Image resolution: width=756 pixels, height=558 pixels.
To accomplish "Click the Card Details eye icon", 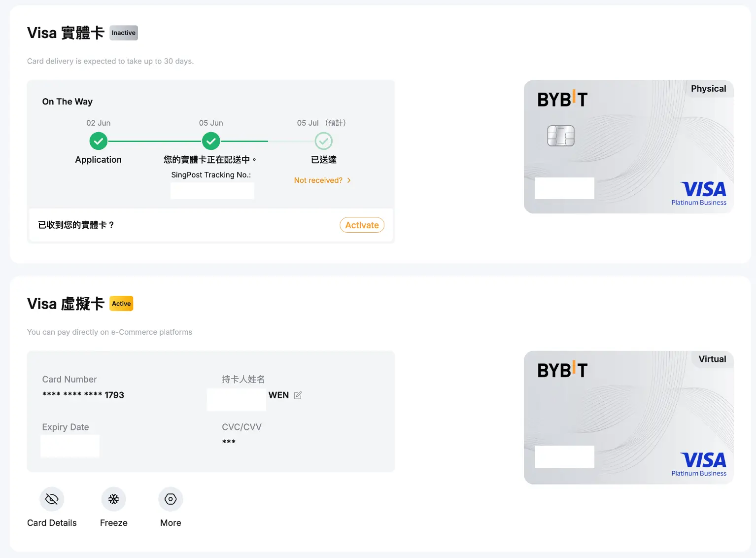I will (x=52, y=499).
